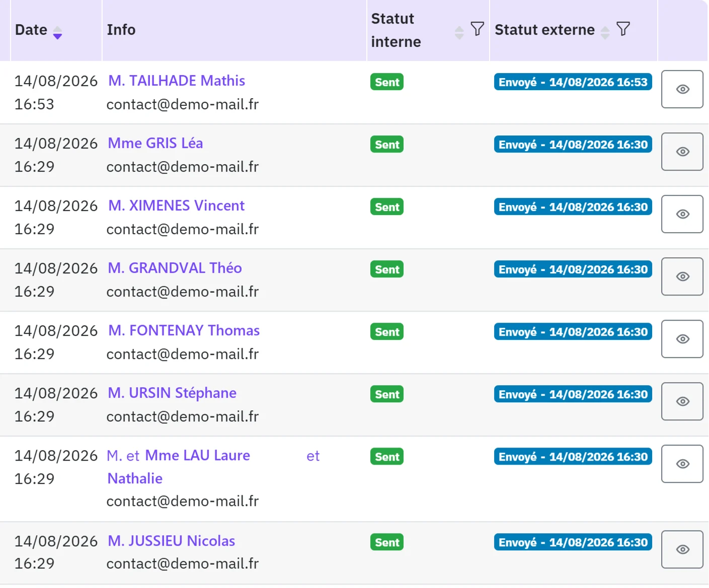Viewport: 709px width, 588px height.
Task: Click date 14/08/2026 16:53 cell
Action: [56, 92]
